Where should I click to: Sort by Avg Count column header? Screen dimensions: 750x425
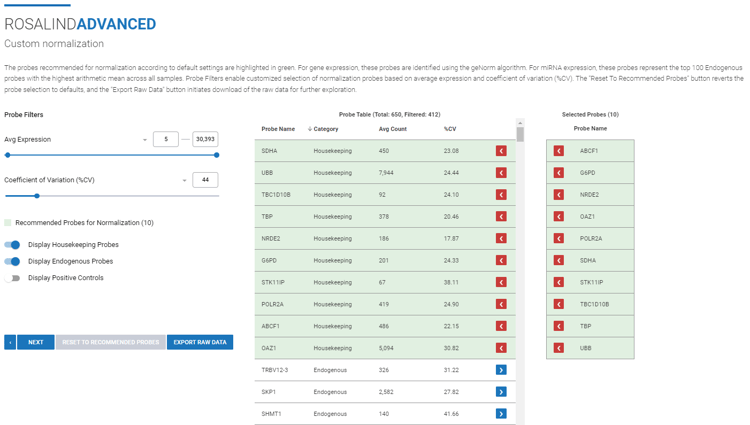393,129
